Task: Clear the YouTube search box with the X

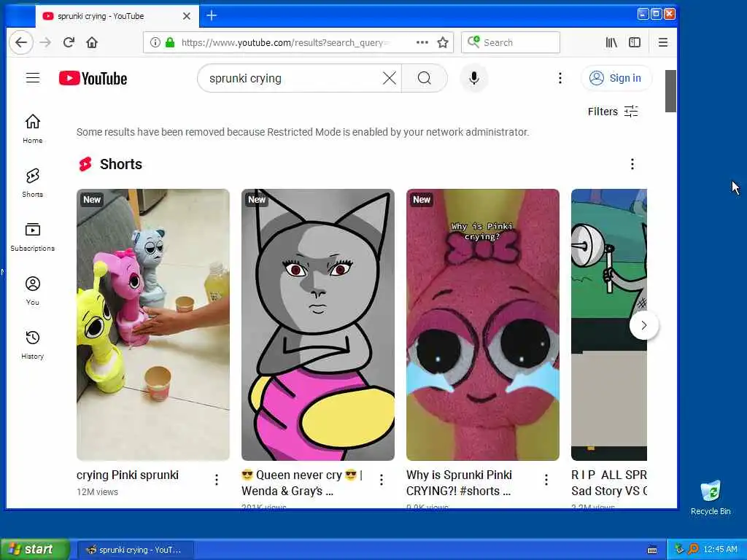Action: (x=390, y=78)
